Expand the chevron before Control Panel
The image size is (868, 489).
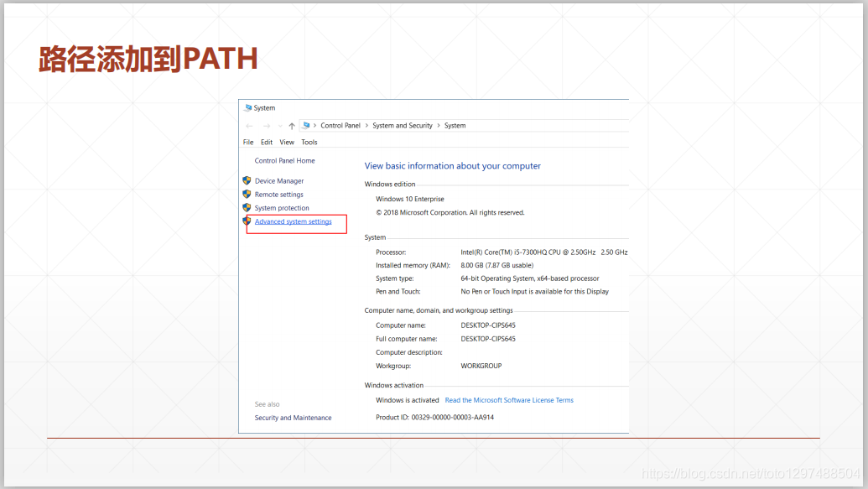click(x=315, y=126)
